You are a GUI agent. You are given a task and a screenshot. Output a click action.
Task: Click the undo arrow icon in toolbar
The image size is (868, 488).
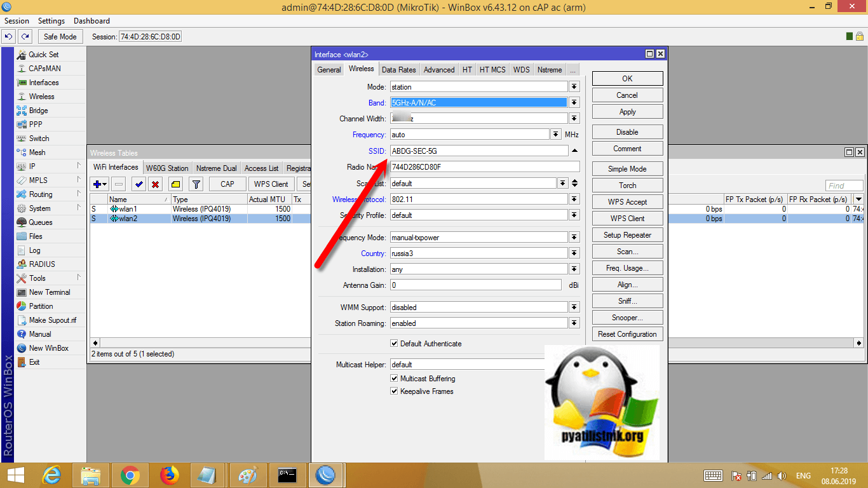point(10,37)
